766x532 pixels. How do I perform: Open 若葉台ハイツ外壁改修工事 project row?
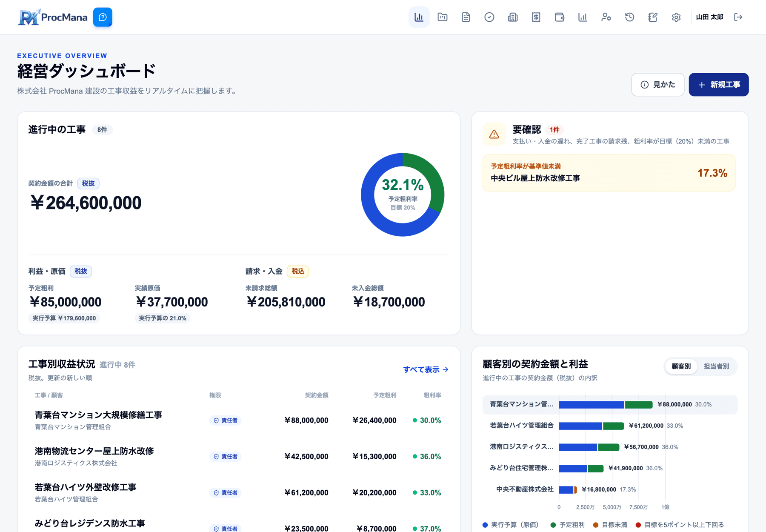tap(239, 493)
